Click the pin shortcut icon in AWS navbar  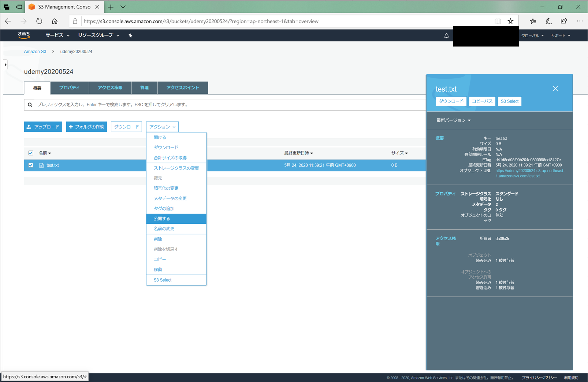click(130, 36)
